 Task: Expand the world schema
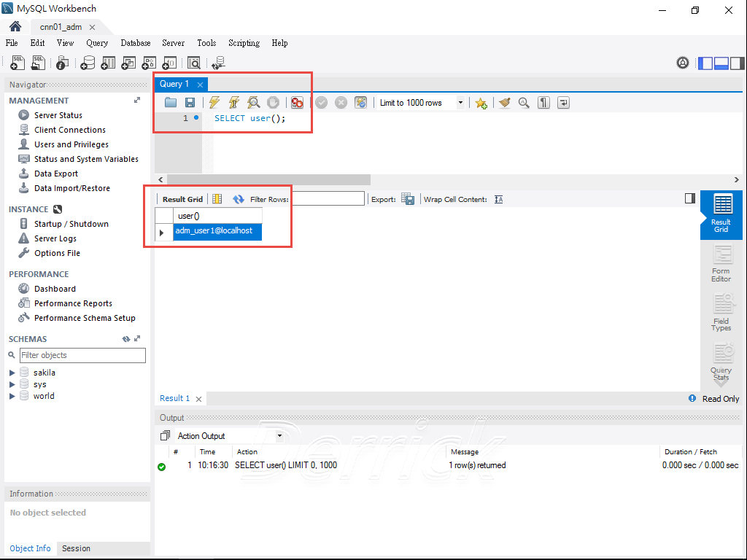[12, 396]
